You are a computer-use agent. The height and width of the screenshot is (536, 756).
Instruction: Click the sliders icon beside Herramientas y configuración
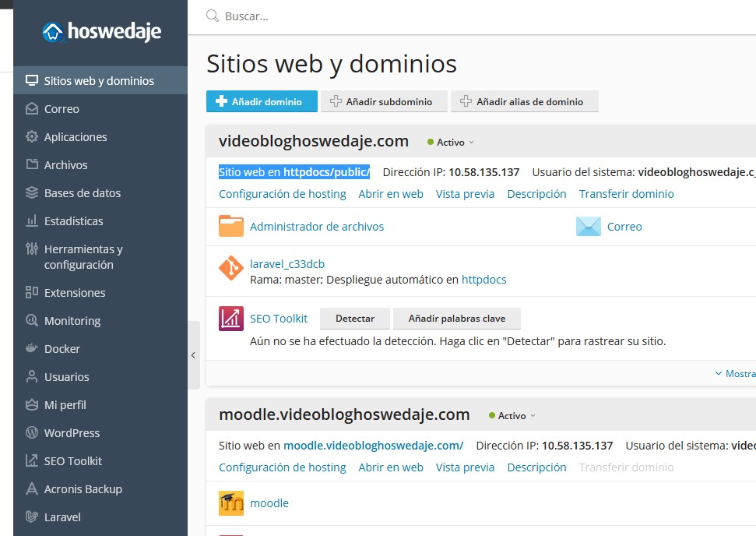pos(32,249)
